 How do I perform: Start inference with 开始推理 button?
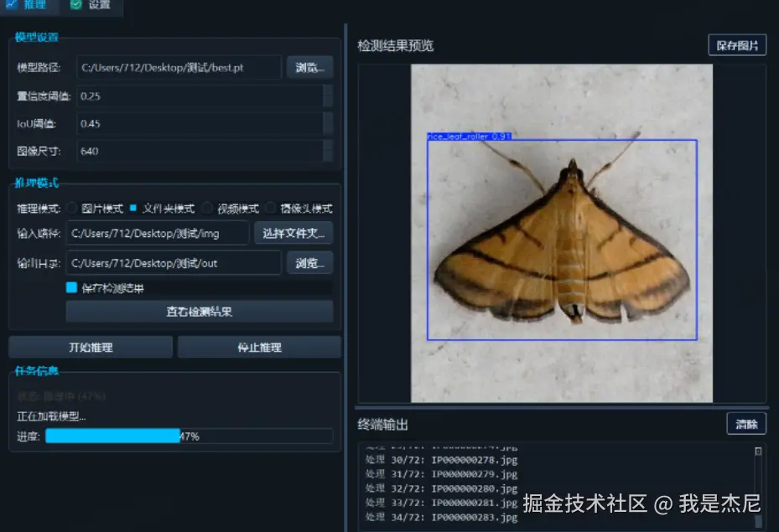(90, 346)
